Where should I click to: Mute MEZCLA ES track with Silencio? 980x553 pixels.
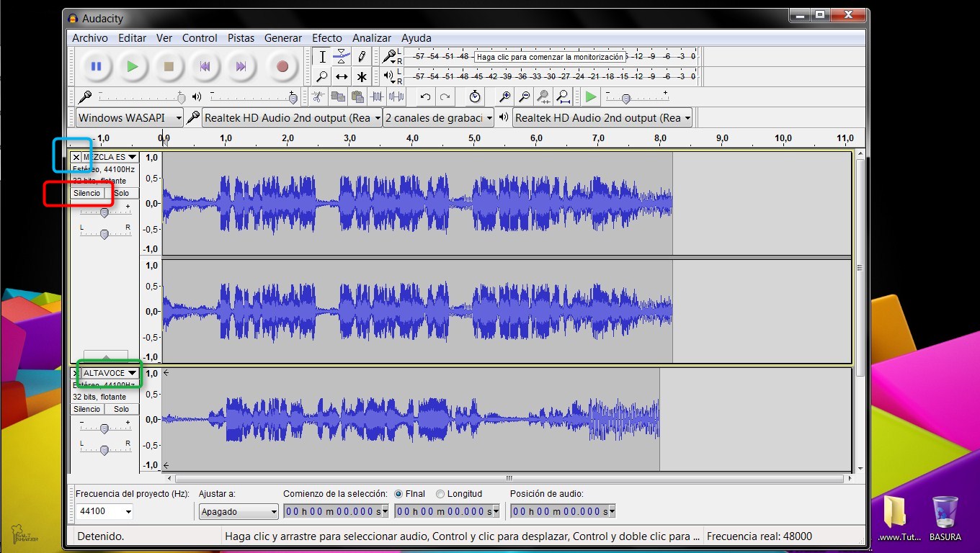coord(87,193)
